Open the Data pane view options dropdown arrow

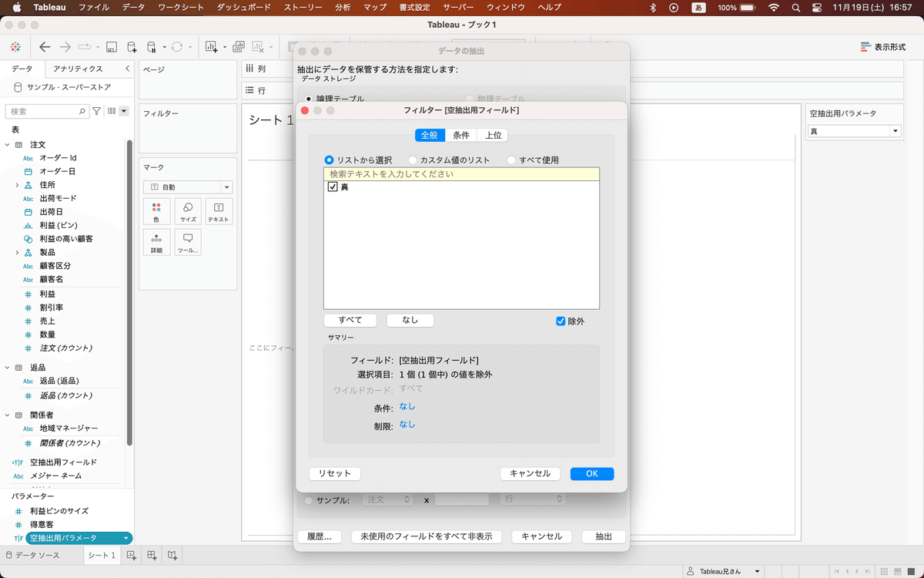123,112
